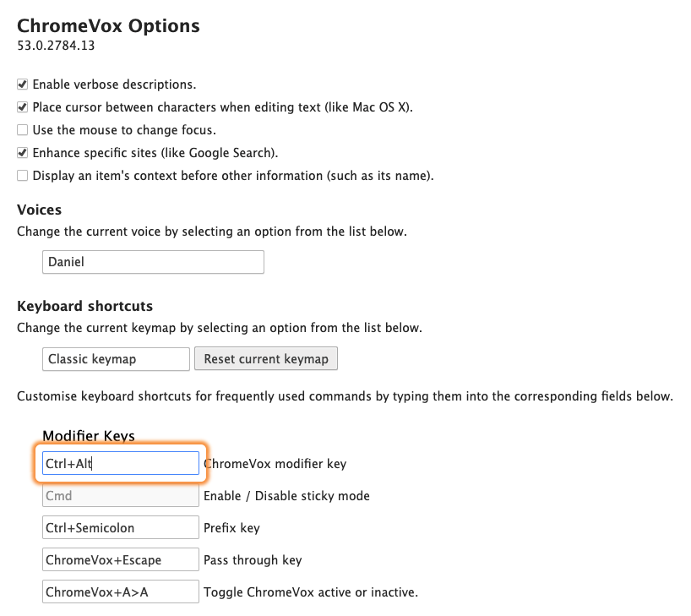Enable use the mouse to change focus
691x616 pixels.
click(22, 131)
